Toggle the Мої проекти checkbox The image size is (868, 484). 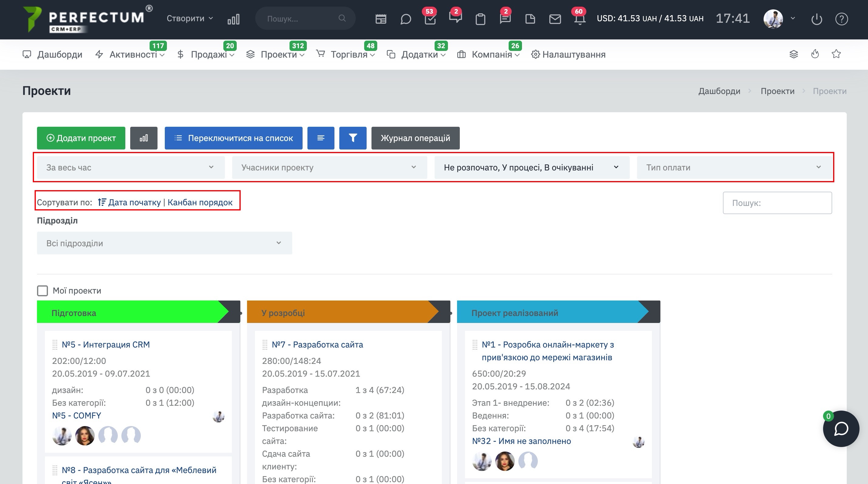coord(42,291)
